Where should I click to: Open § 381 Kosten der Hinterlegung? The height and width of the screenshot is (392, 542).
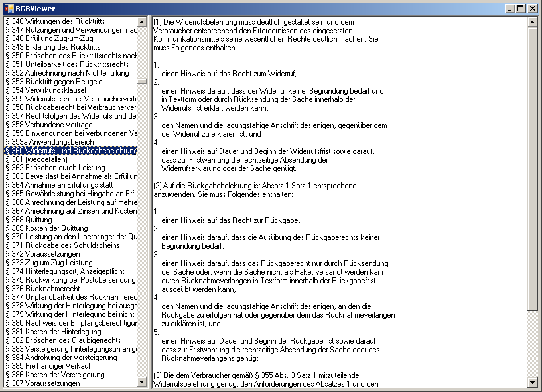tap(70, 332)
